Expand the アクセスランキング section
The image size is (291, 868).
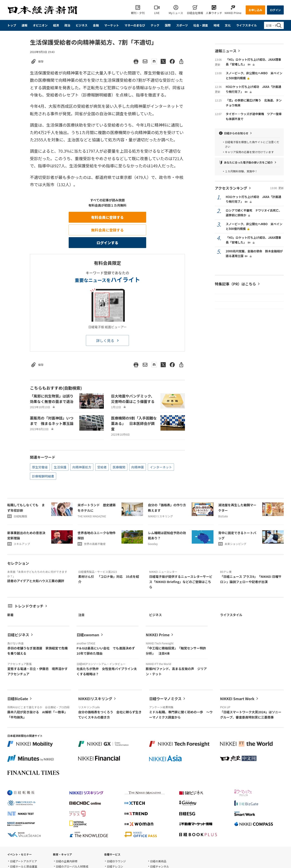pos(233,188)
